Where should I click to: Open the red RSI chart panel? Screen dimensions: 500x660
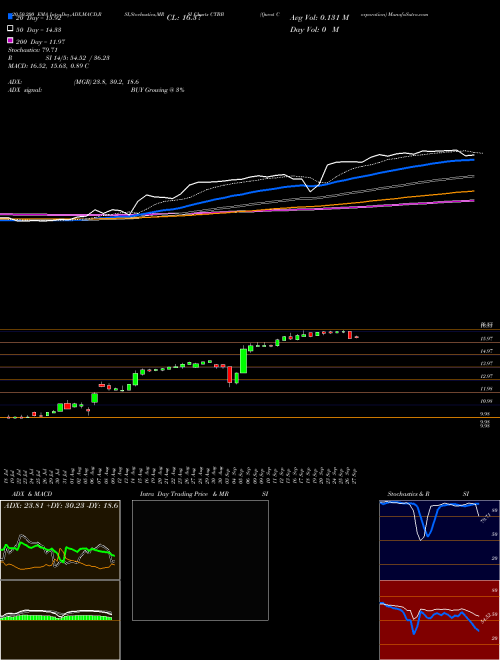439,620
